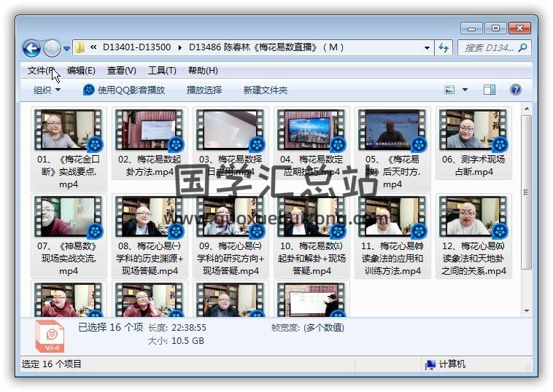Screen dimensions: 553x392
Task: Click the 帧宽度: (多个数值) detail
Action: [x=308, y=328]
